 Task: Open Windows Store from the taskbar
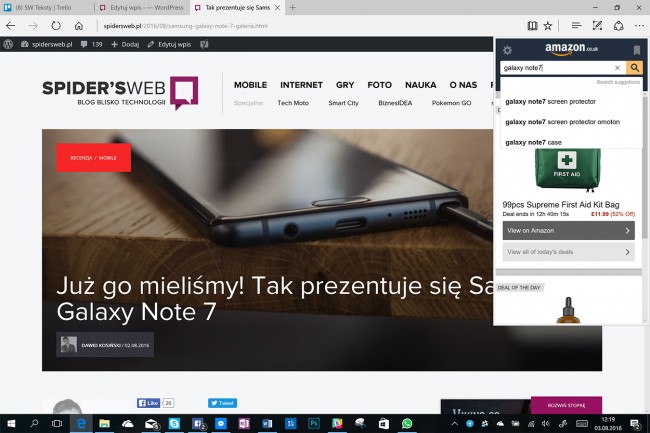coord(384,423)
